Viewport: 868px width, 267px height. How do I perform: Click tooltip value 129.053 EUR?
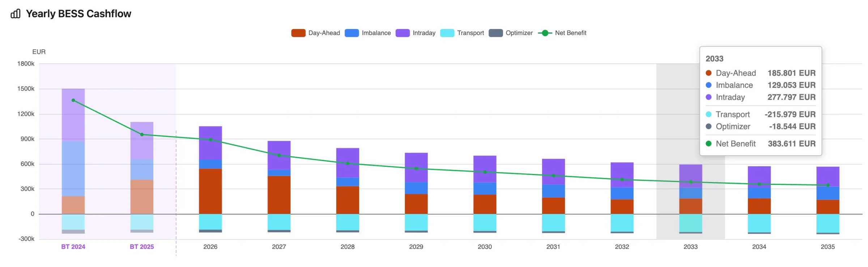[x=792, y=85]
